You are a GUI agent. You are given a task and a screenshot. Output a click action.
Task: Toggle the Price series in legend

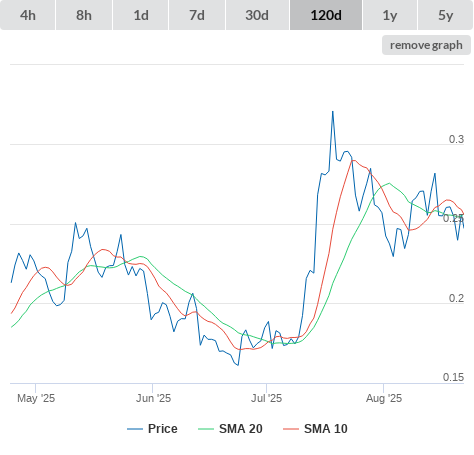point(162,429)
